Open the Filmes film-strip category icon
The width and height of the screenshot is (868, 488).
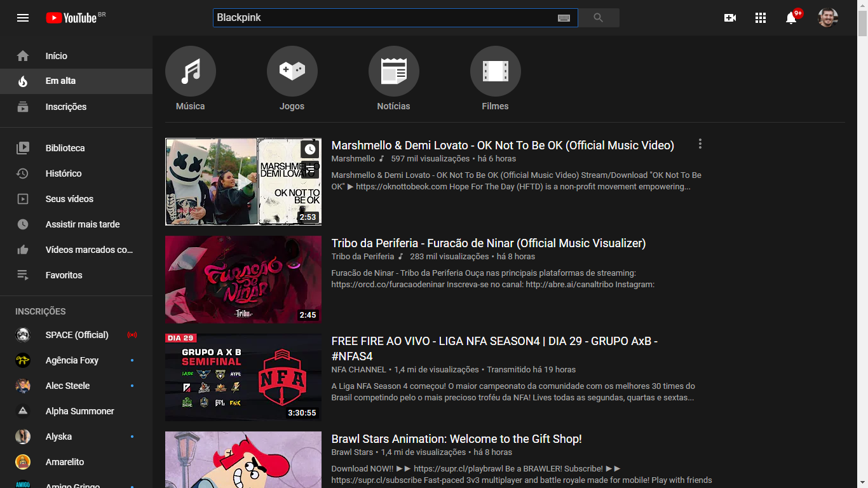[496, 71]
